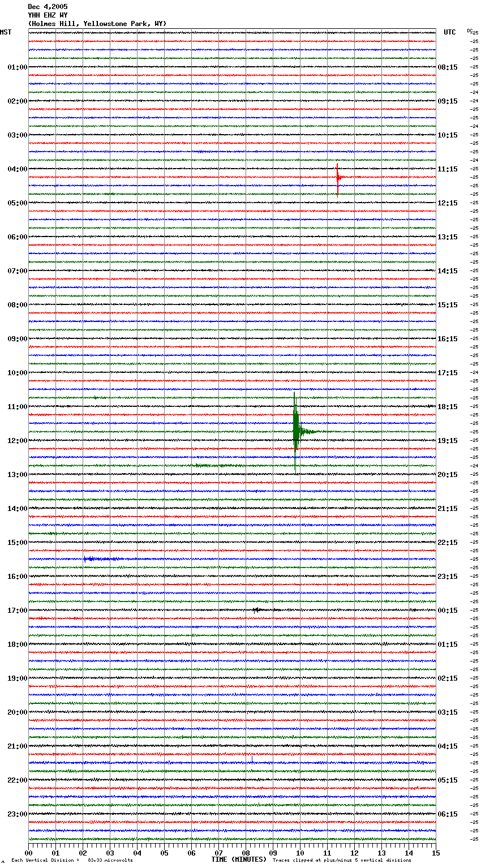Click the "12:15" UTC time label

(448, 203)
